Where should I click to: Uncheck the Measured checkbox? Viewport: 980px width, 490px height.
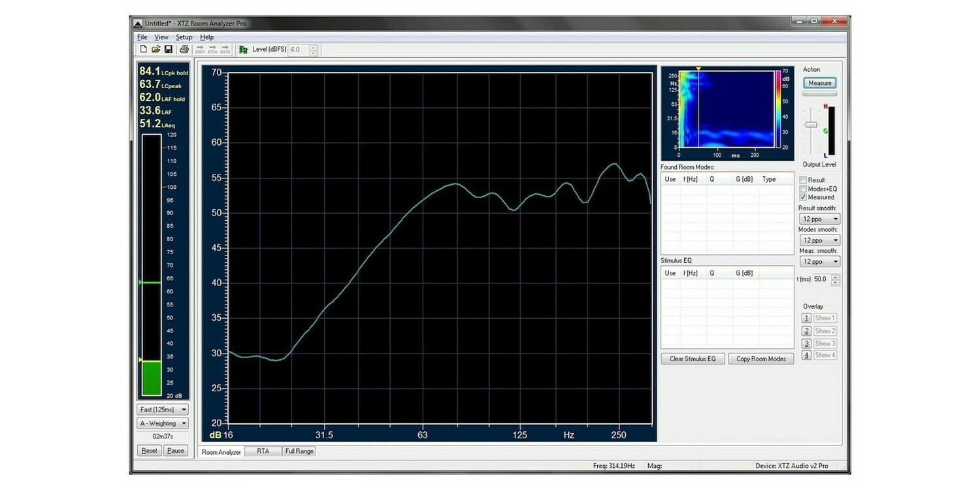point(803,197)
